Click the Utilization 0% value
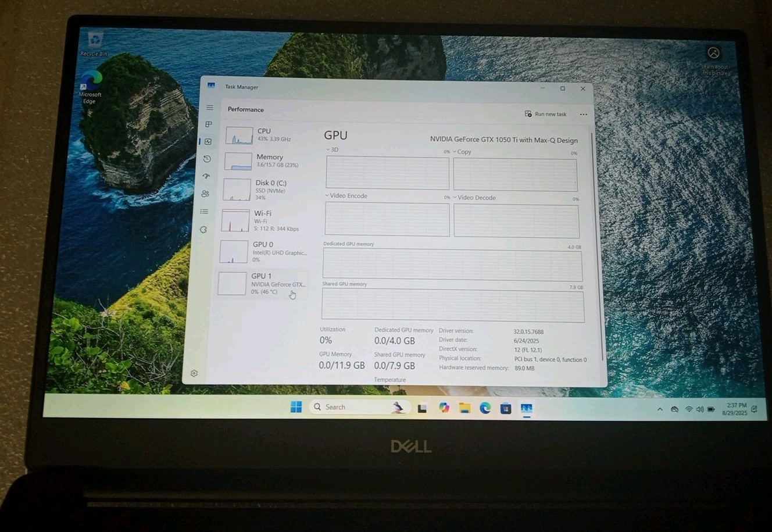772x532 pixels. tap(326, 340)
